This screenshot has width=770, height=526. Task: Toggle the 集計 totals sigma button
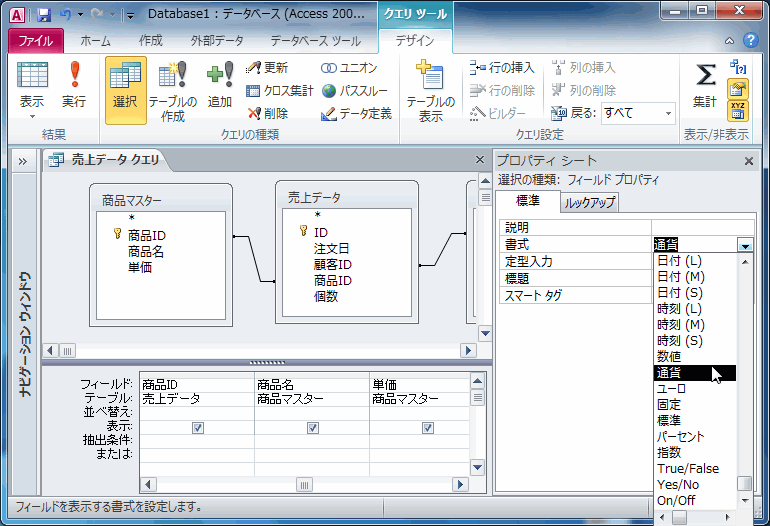(x=705, y=84)
